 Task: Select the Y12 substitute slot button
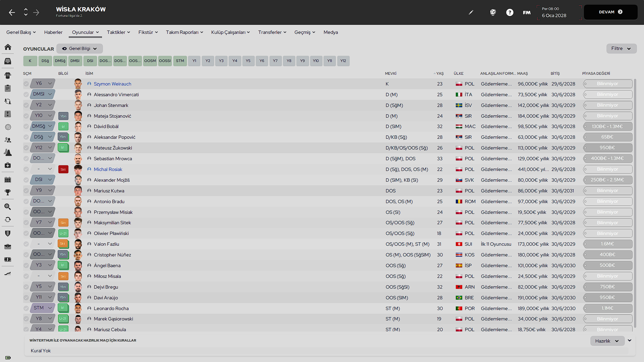343,61
